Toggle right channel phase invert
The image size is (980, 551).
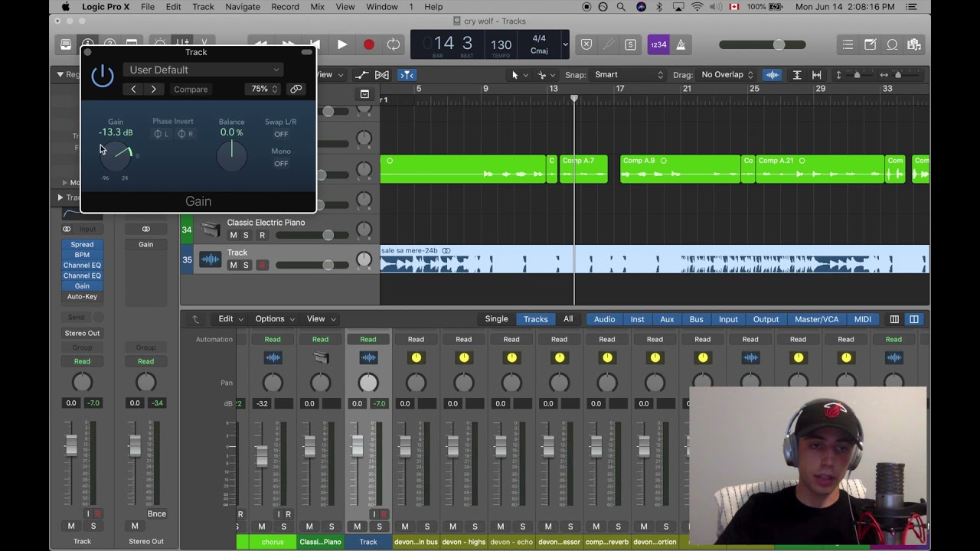185,134
